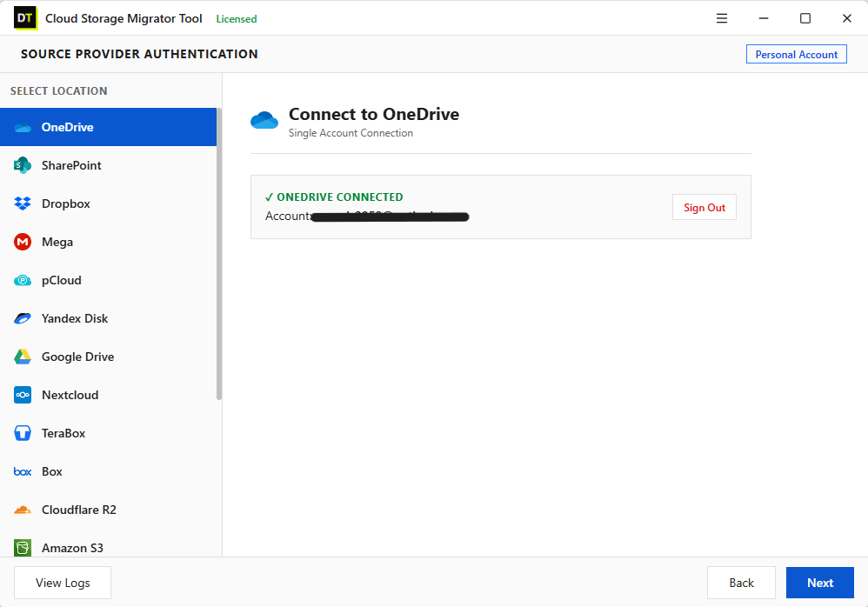Click the Google Drive triangle icon
The height and width of the screenshot is (607, 868).
click(23, 357)
